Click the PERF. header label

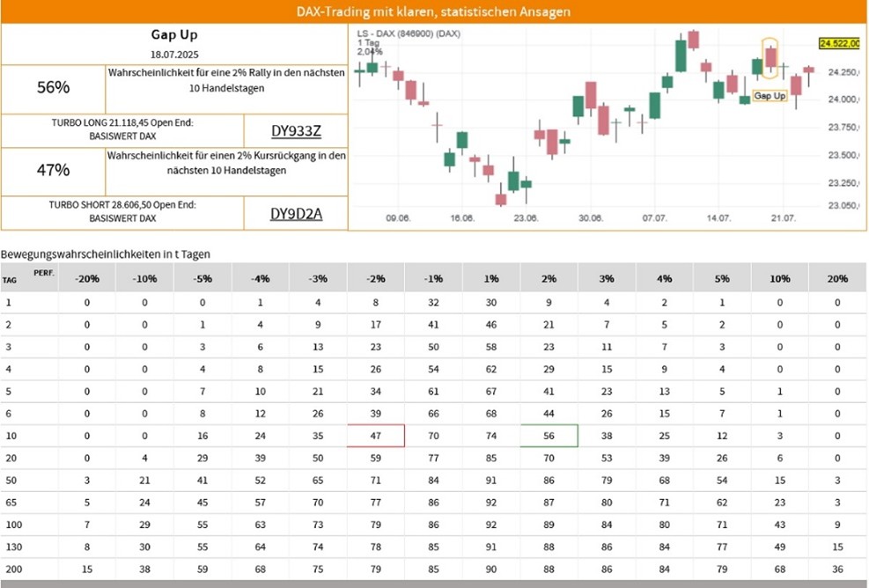pyautogui.click(x=44, y=273)
